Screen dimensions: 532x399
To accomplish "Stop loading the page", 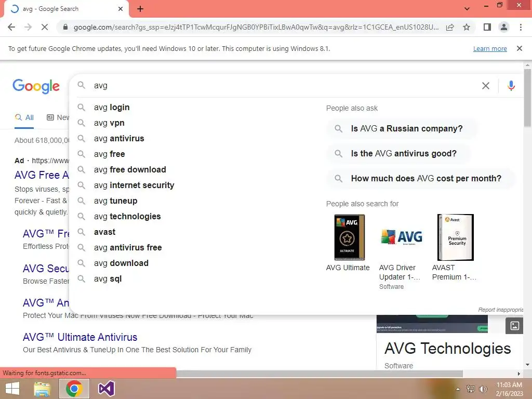I will click(45, 27).
